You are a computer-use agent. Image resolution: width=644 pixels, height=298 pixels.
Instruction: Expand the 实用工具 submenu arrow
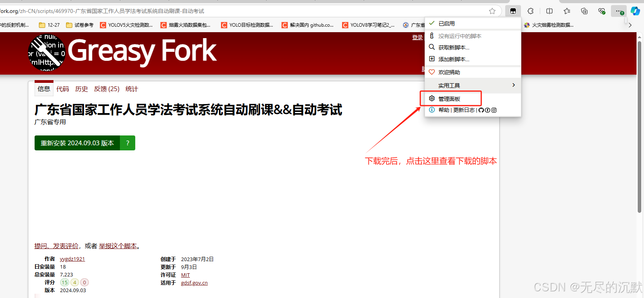pyautogui.click(x=513, y=85)
